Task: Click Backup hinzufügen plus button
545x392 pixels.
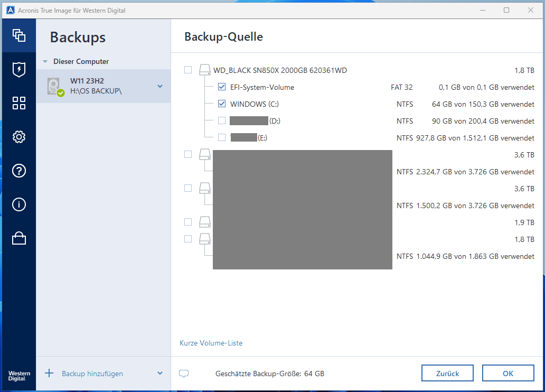Action: [x=49, y=374]
